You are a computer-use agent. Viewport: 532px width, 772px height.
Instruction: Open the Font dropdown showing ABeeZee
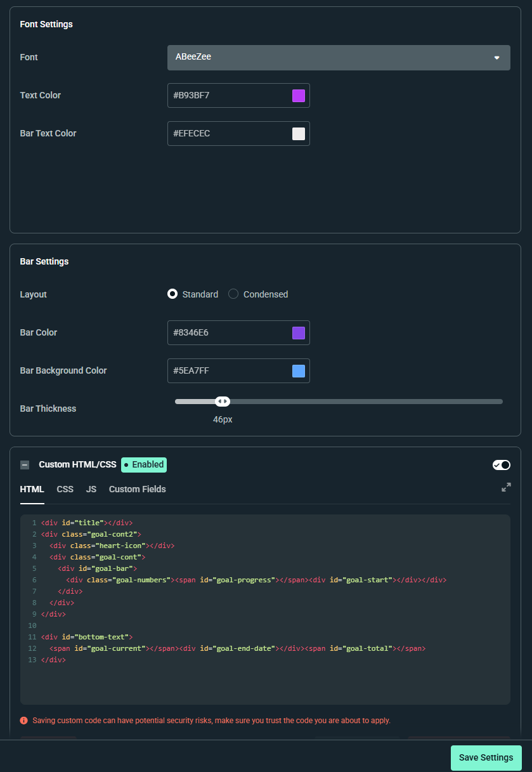point(339,57)
